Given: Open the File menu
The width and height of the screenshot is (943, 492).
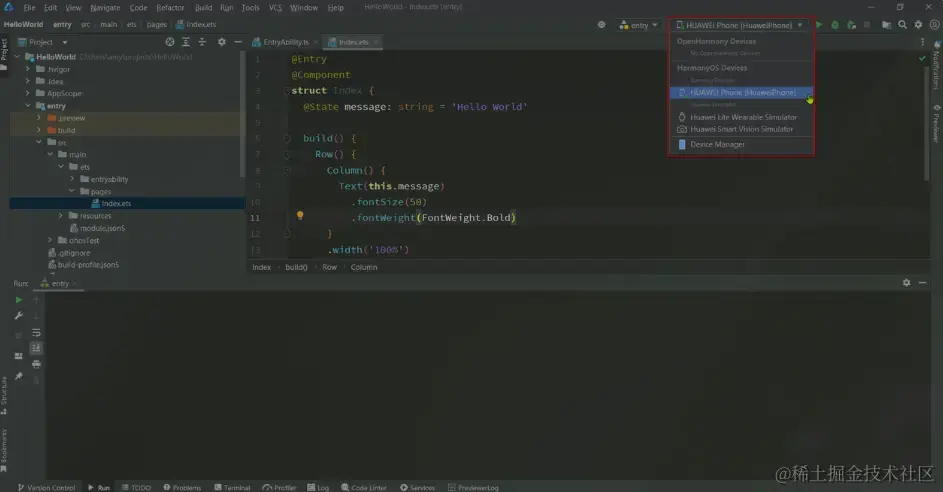Looking at the screenshot, I should pos(29,8).
